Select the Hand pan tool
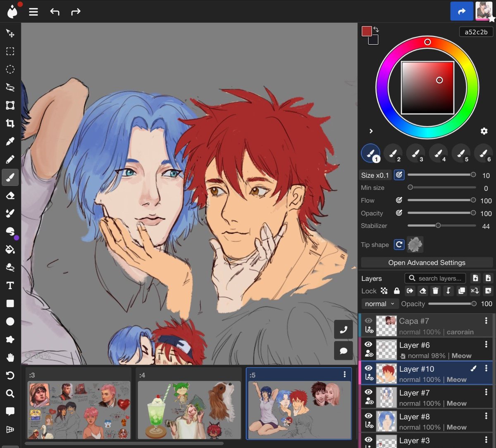The image size is (496, 448). point(10,358)
